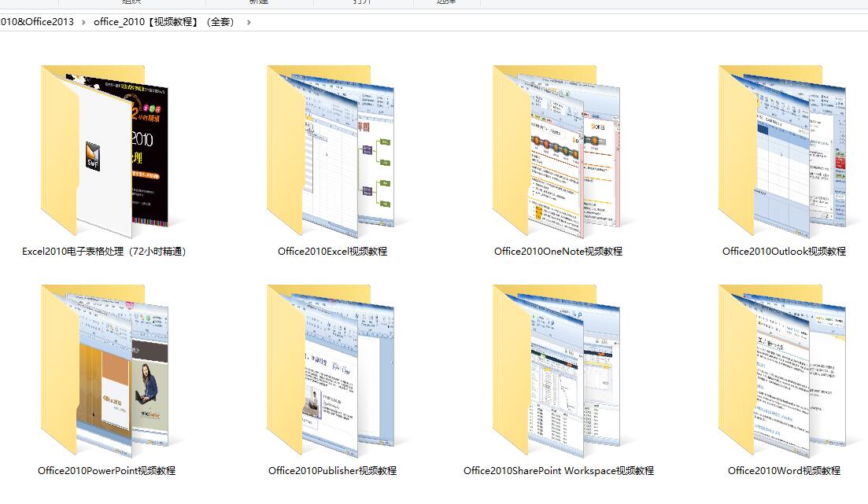Select the label Office2010Outlook视频教程

(784, 251)
